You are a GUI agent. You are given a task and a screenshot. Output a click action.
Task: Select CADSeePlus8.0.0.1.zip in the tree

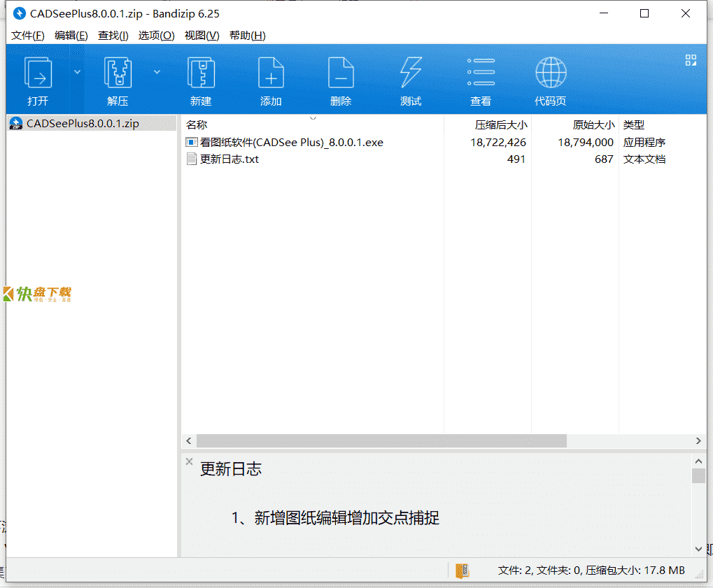(x=92, y=123)
